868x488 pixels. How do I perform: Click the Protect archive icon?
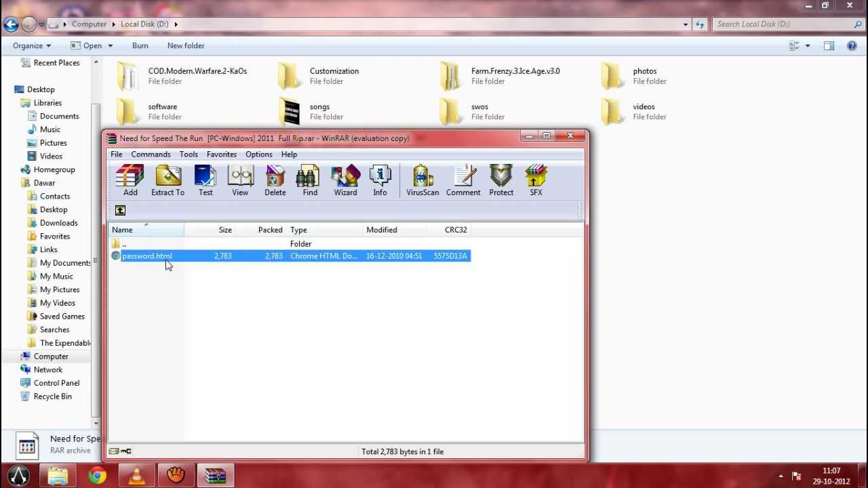pos(501,180)
